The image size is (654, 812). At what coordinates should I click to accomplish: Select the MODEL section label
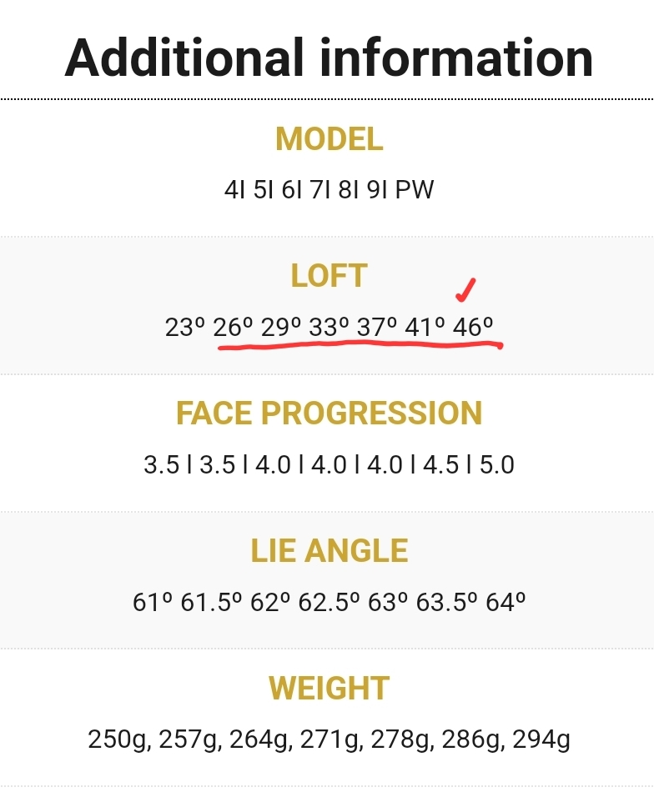pos(329,139)
